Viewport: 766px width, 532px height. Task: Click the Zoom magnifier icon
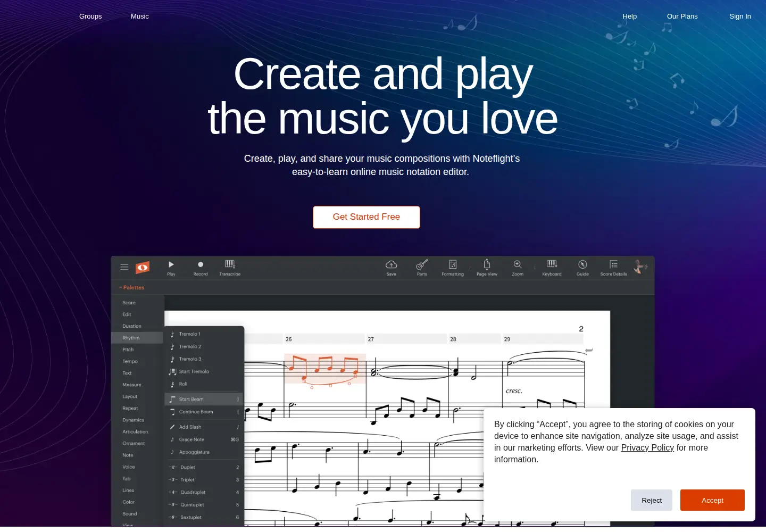pyautogui.click(x=518, y=264)
